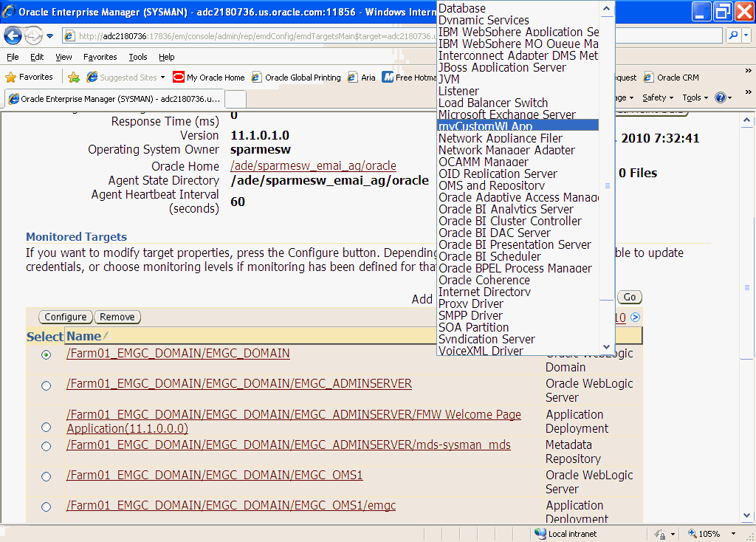
Task: Choose Listener in target type list
Action: pos(518,91)
